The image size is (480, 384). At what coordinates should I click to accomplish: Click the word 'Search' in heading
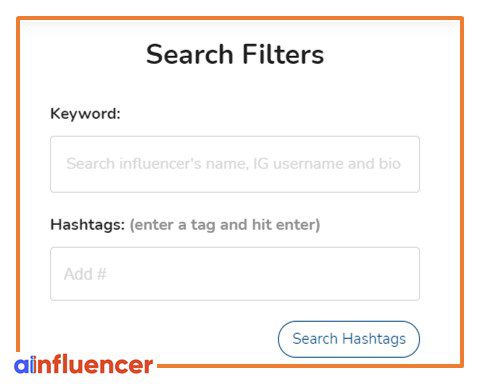[x=190, y=54]
